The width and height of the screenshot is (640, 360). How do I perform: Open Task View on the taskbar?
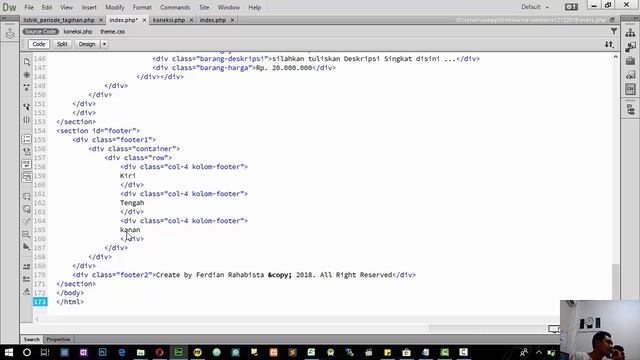pos(45,352)
